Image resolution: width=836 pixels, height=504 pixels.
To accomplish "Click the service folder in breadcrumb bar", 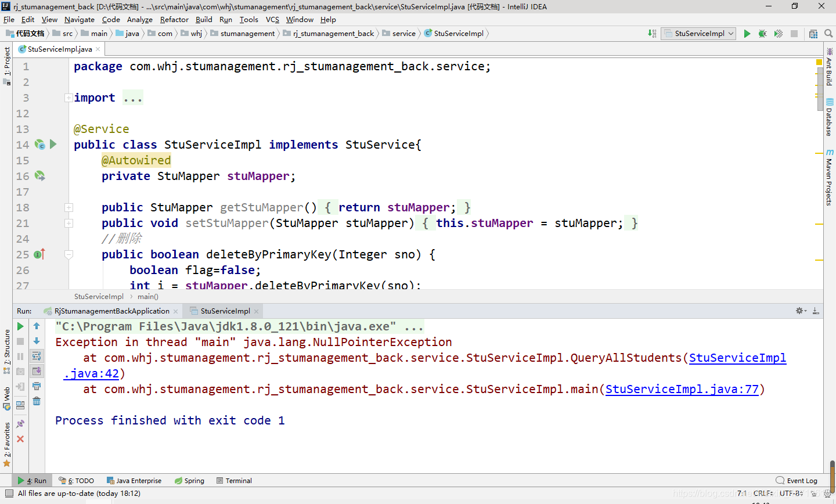I will pyautogui.click(x=399, y=34).
